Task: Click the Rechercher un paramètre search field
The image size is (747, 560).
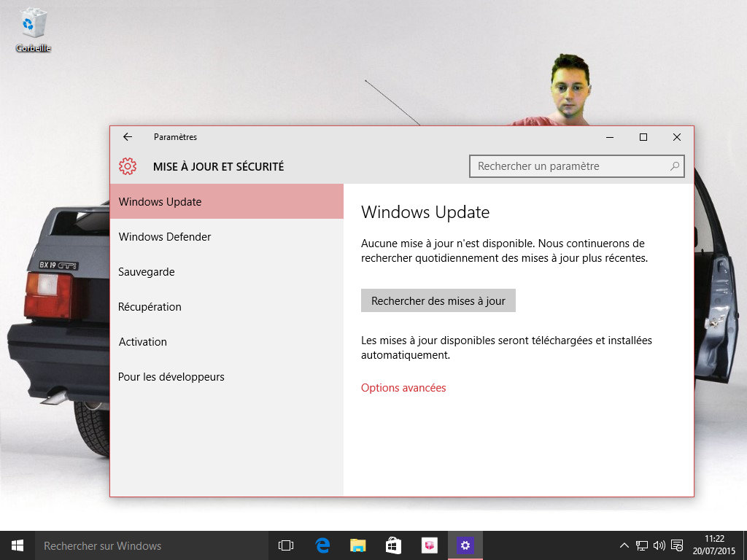Action: pos(569,166)
